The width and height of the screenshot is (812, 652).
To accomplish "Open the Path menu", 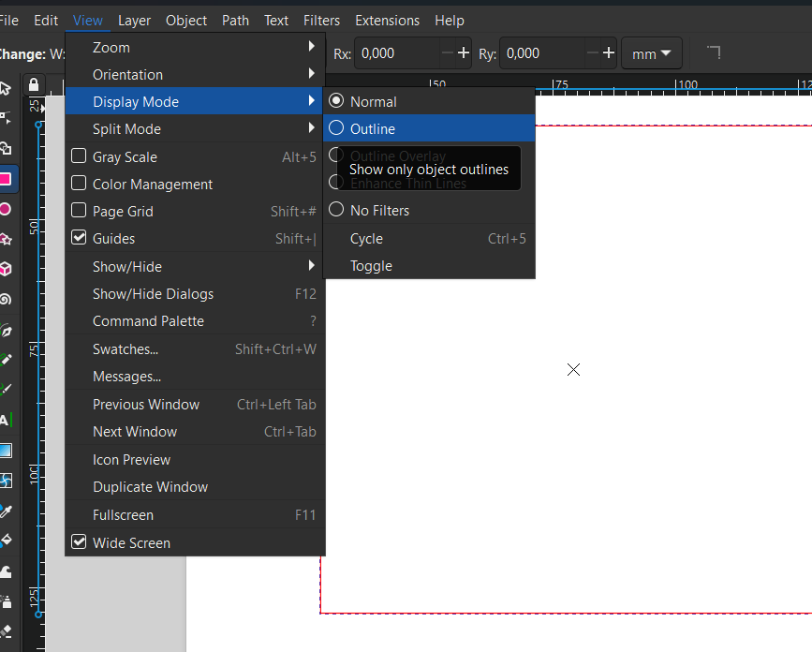I will 235,21.
